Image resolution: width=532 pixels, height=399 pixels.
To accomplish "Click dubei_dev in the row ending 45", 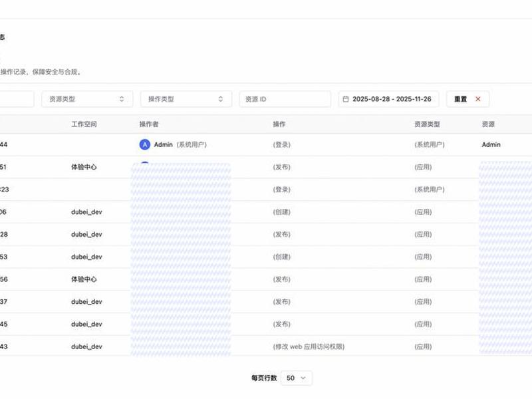I will coord(86,324).
